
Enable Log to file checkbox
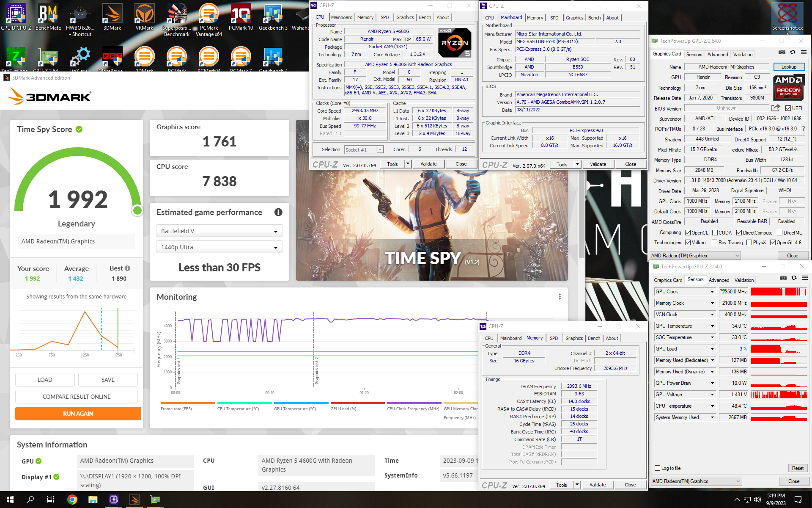(x=658, y=468)
